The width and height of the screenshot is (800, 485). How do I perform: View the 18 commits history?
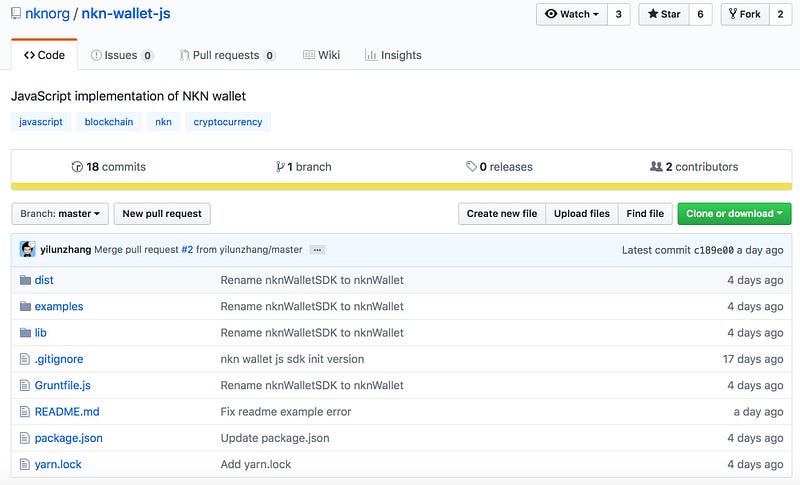109,167
